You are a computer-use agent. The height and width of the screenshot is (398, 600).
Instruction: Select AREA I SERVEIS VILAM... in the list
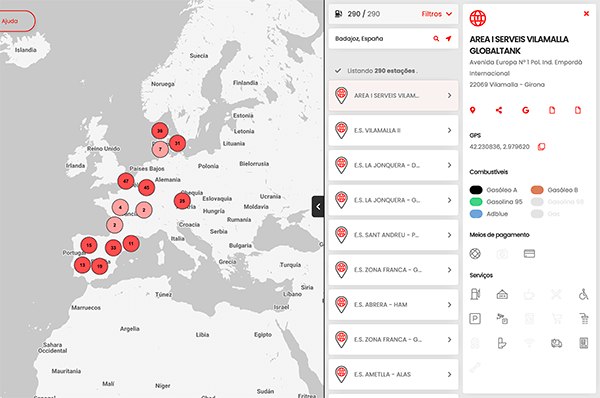[393, 96]
